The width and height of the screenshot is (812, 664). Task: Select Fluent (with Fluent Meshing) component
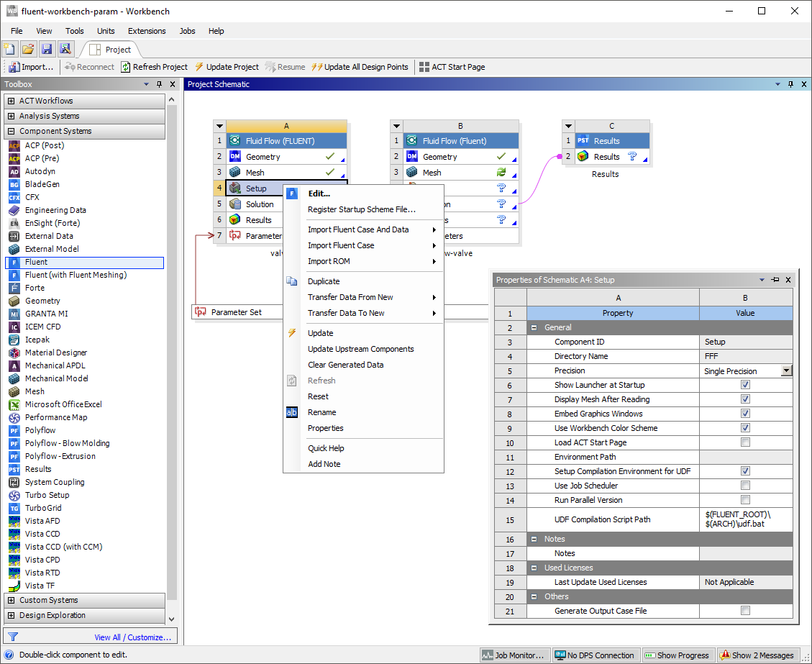[76, 275]
